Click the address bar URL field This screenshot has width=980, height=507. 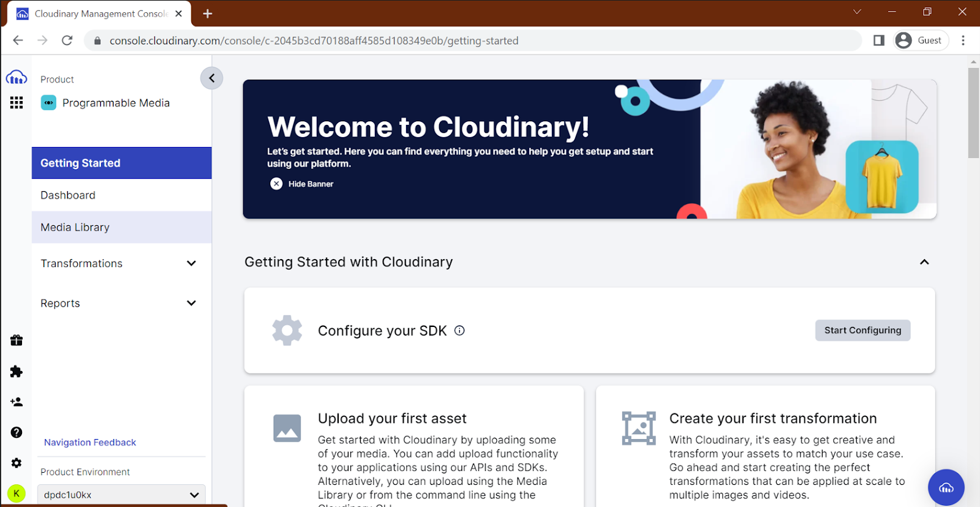click(473, 40)
